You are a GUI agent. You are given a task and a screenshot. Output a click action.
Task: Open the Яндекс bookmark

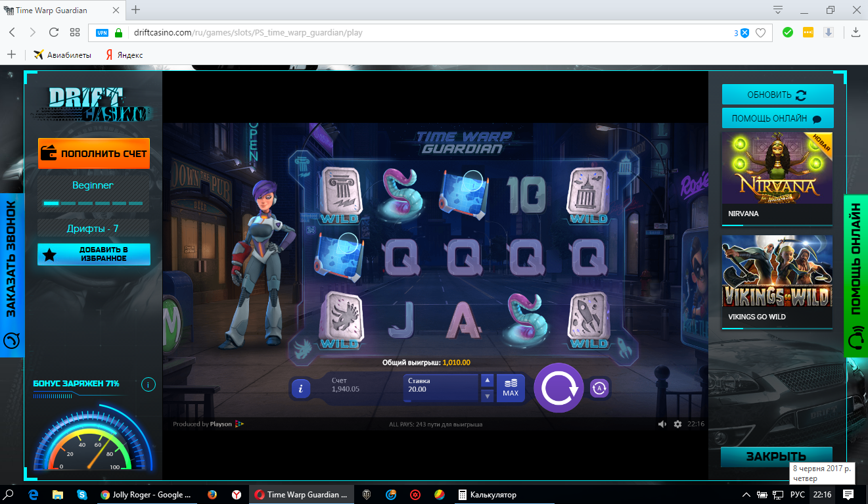coord(124,55)
